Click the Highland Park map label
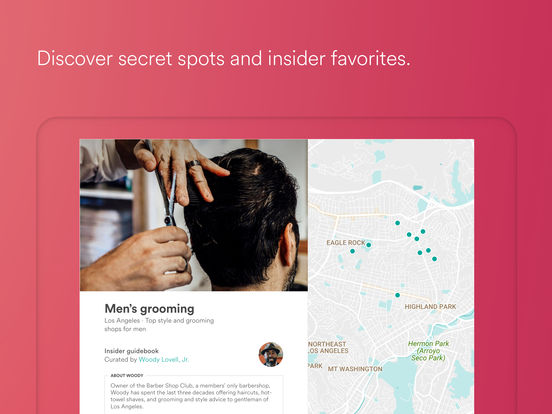The width and height of the screenshot is (552, 414). coord(430,307)
